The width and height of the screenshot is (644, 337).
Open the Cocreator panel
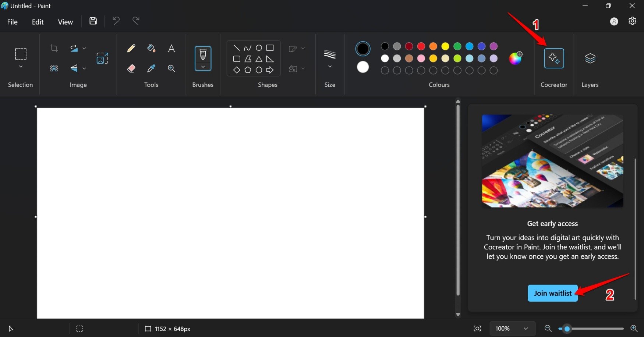[x=554, y=58]
